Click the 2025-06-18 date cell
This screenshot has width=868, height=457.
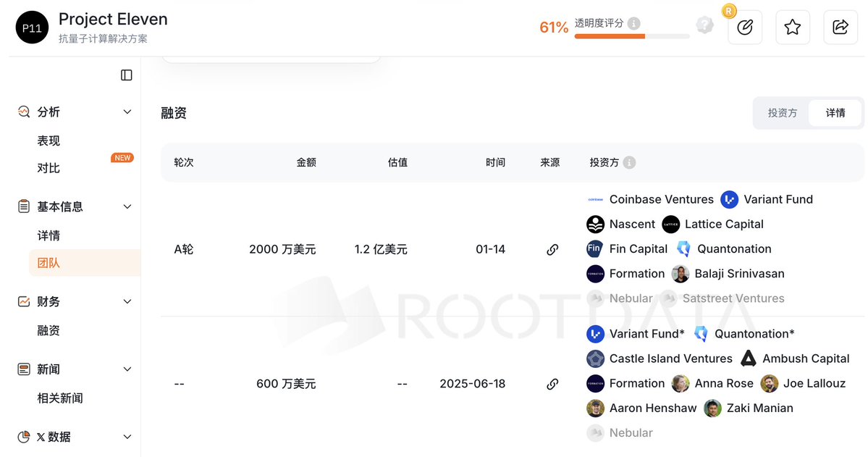(x=472, y=384)
